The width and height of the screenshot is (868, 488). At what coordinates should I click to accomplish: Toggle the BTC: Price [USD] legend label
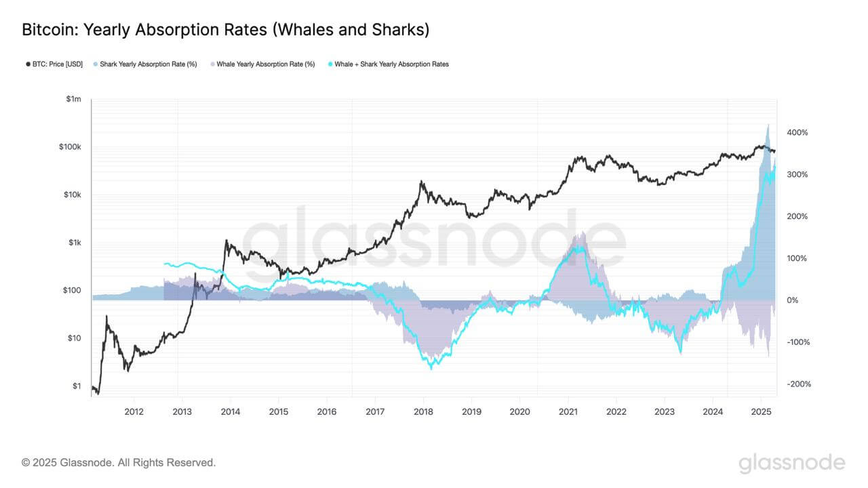tap(58, 64)
